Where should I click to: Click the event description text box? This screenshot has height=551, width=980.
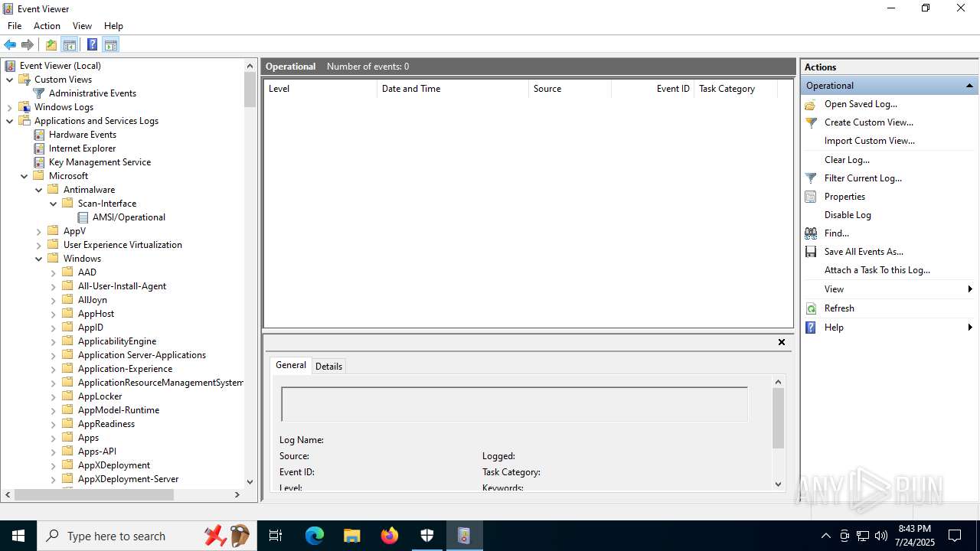(x=514, y=404)
